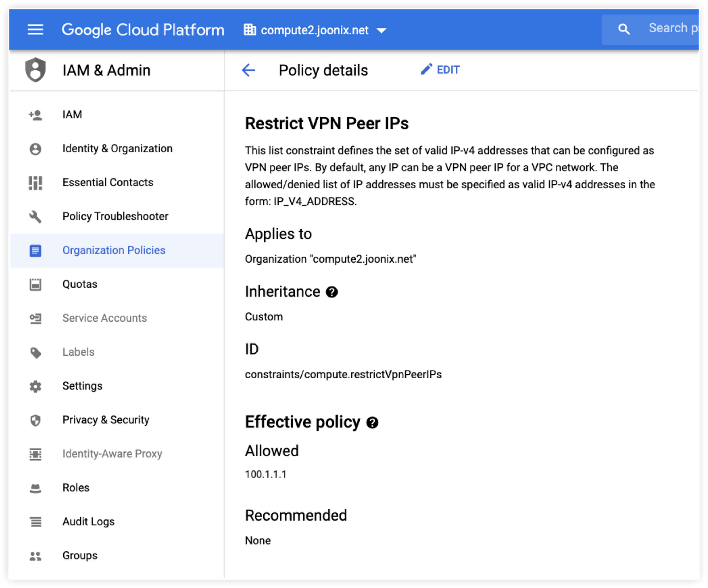Image resolution: width=708 pixels, height=588 pixels.
Task: Expand the compute2.joonix.net project dropdown arrow
Action: click(381, 31)
